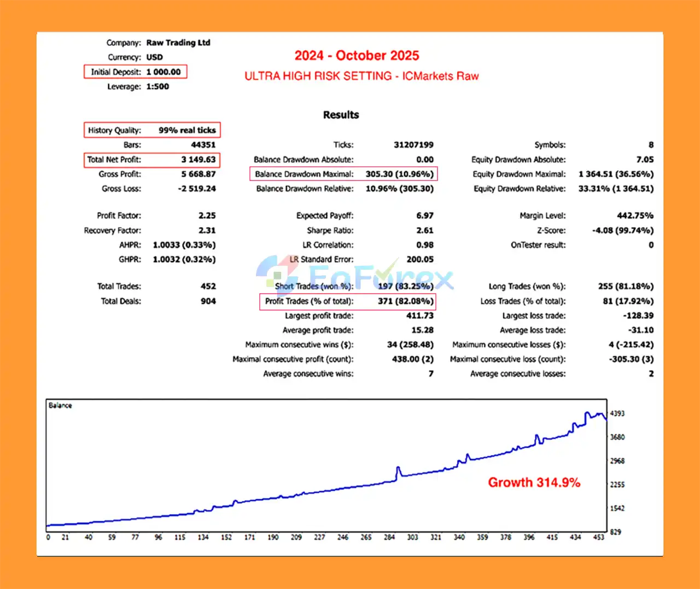
Task: Click the Results section heading
Action: (341, 115)
